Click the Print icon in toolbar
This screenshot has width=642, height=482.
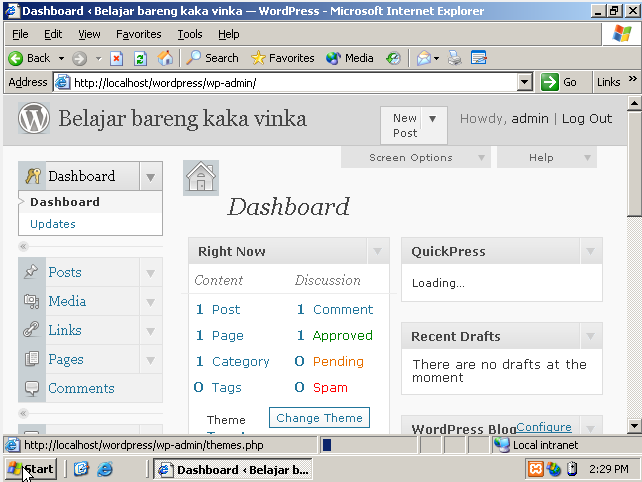(454, 58)
